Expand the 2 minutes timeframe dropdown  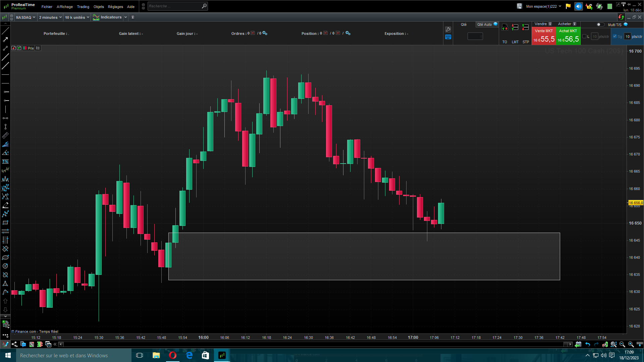tap(50, 17)
